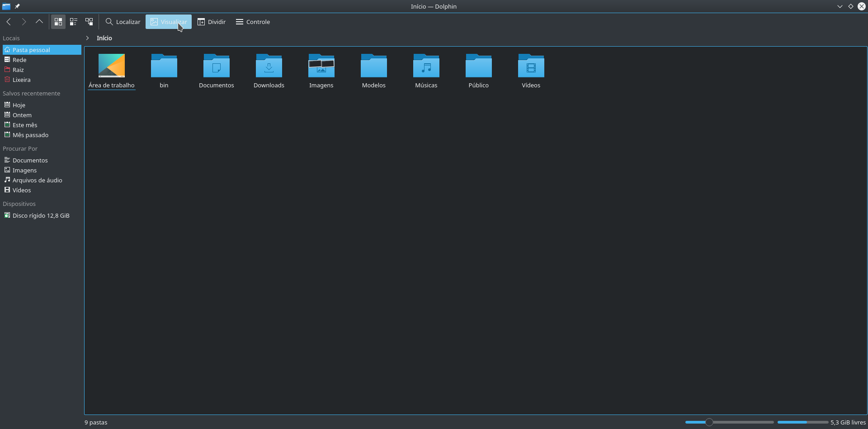This screenshot has height=429, width=868.
Task: Search for Vídeos in Procurar Por
Action: [x=42, y=190]
